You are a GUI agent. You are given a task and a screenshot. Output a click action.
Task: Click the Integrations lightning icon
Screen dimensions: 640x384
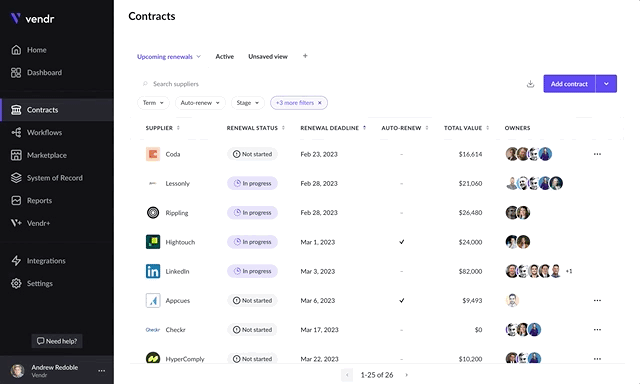[16, 261]
